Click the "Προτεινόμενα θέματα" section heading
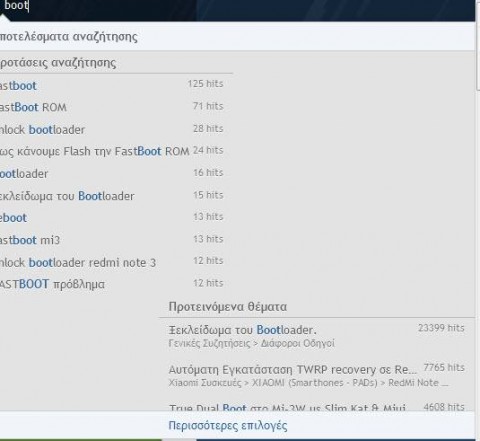Screen dimensions: 480x441 tap(228, 307)
